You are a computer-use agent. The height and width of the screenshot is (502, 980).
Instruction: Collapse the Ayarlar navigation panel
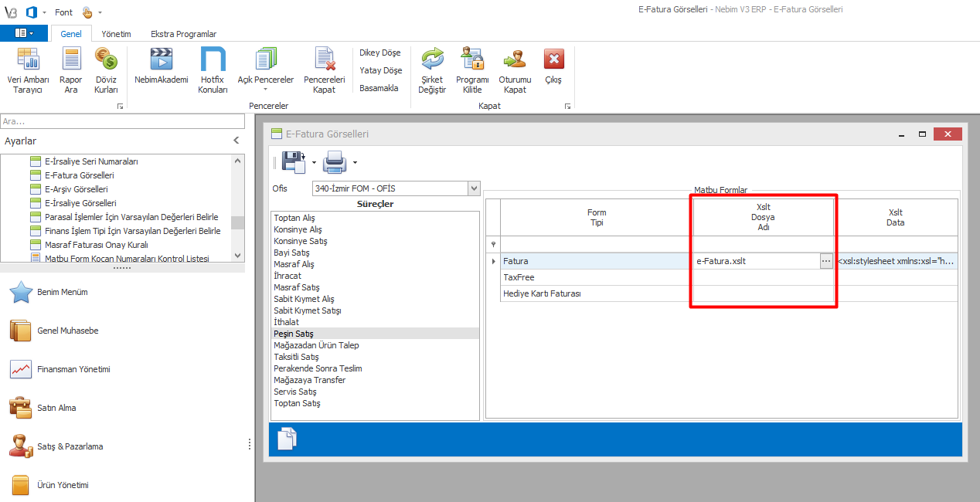tap(236, 141)
